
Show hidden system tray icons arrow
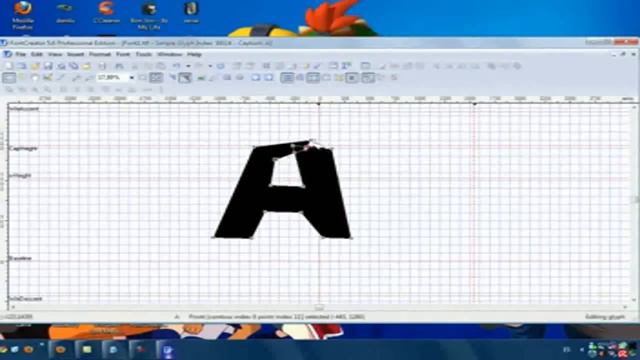tap(582, 349)
